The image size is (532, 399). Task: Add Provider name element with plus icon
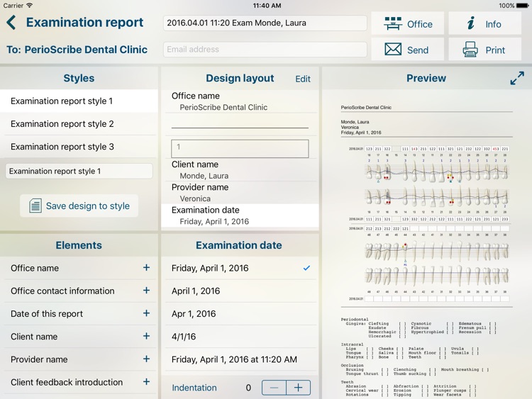[x=146, y=359]
